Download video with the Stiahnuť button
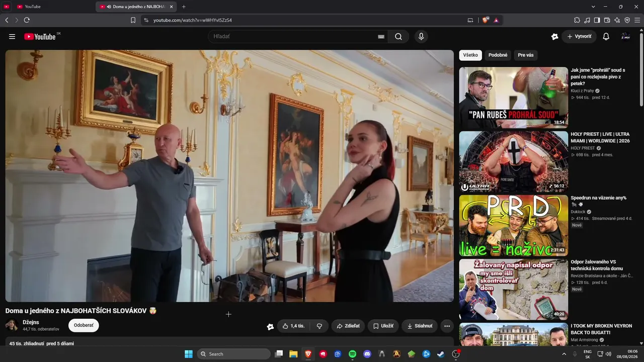Screen dimensions: 644x362 pyautogui.click(x=420, y=326)
